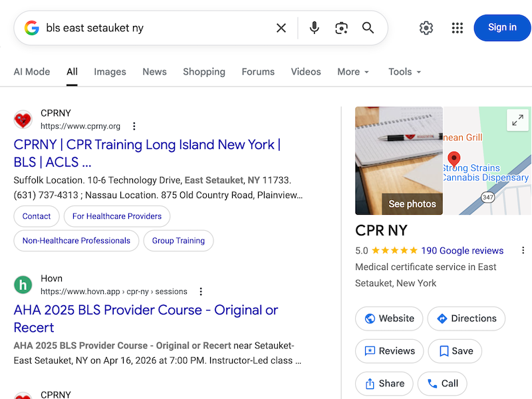Open See photos thumbnail for CPR NY
Image resolution: width=532 pixels, height=399 pixels.
398,160
